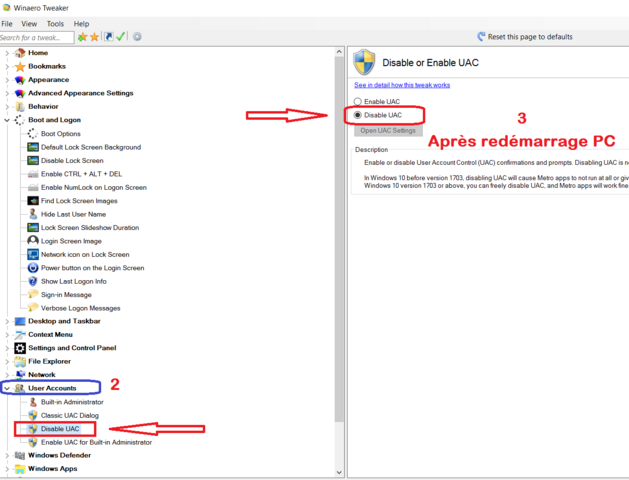The width and height of the screenshot is (629, 480).
Task: Select the Enable UAC radio button
Action: point(358,102)
